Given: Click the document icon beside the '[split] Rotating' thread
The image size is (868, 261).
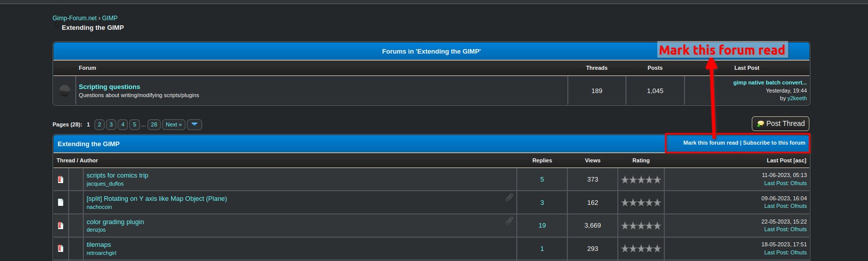Looking at the screenshot, I should tap(61, 202).
